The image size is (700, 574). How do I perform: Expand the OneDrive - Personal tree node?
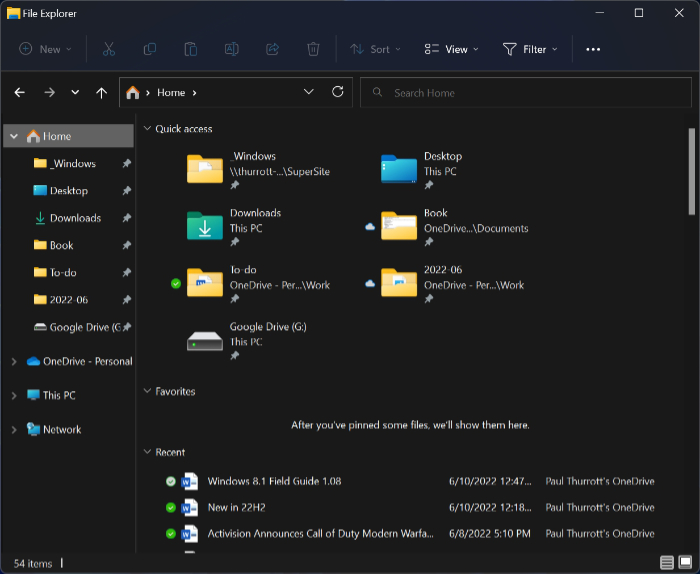pyautogui.click(x=14, y=361)
